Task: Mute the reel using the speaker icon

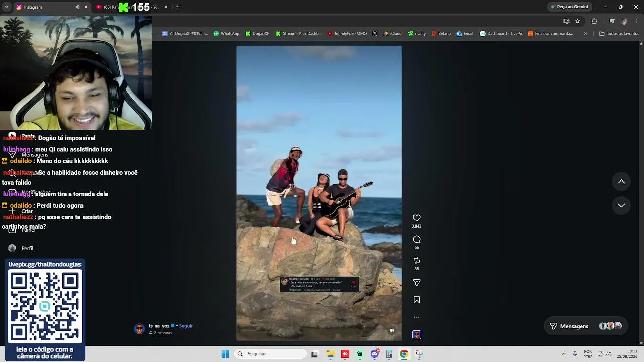Action: [x=392, y=330]
